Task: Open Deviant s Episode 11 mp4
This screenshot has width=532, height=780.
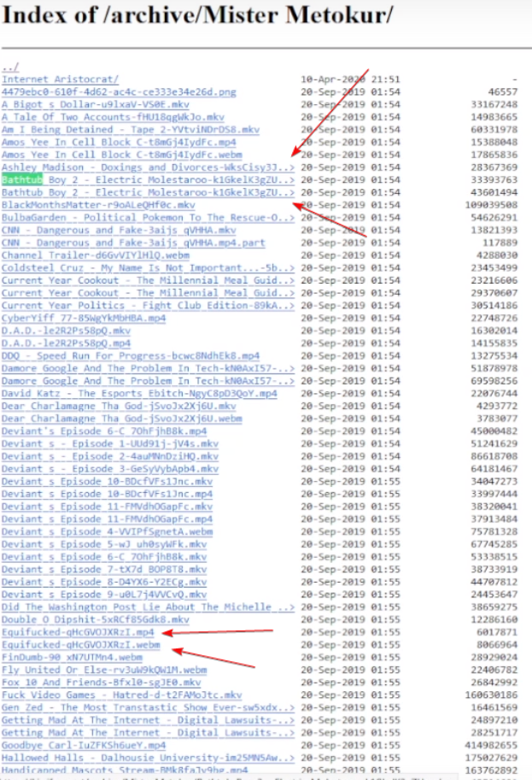Action: pyautogui.click(x=107, y=519)
